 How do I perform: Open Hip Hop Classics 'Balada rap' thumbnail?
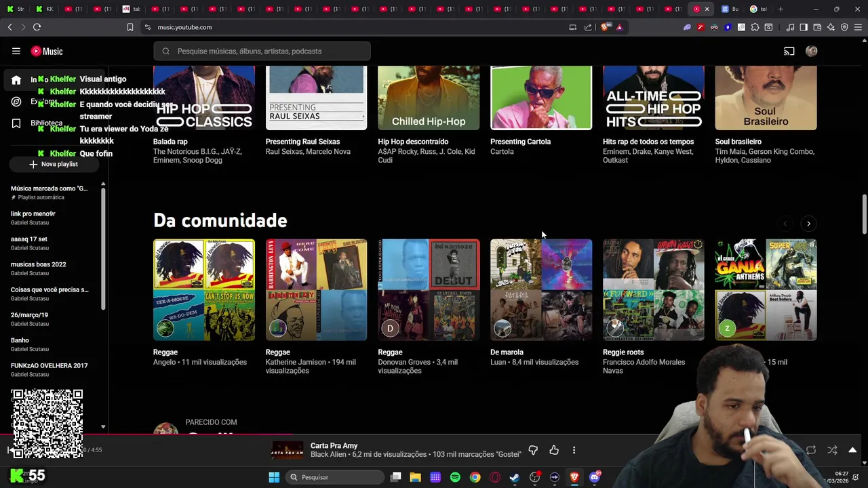point(204,98)
